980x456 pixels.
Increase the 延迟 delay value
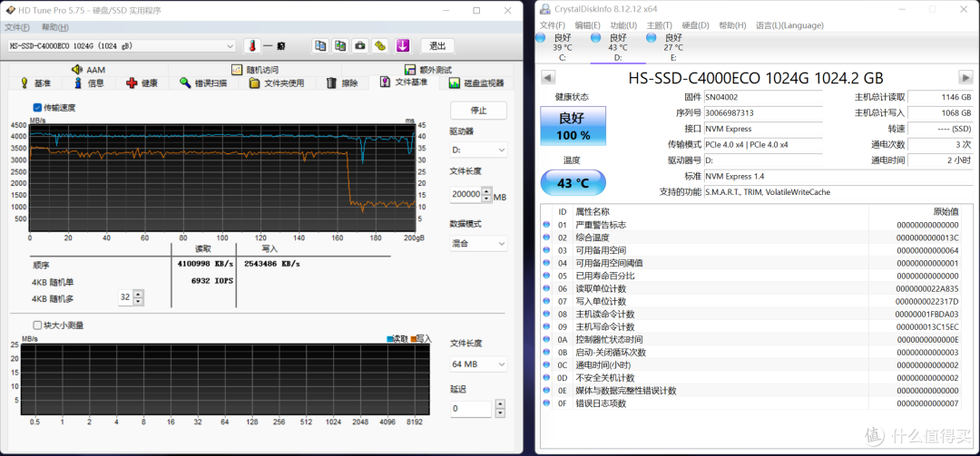coord(499,404)
